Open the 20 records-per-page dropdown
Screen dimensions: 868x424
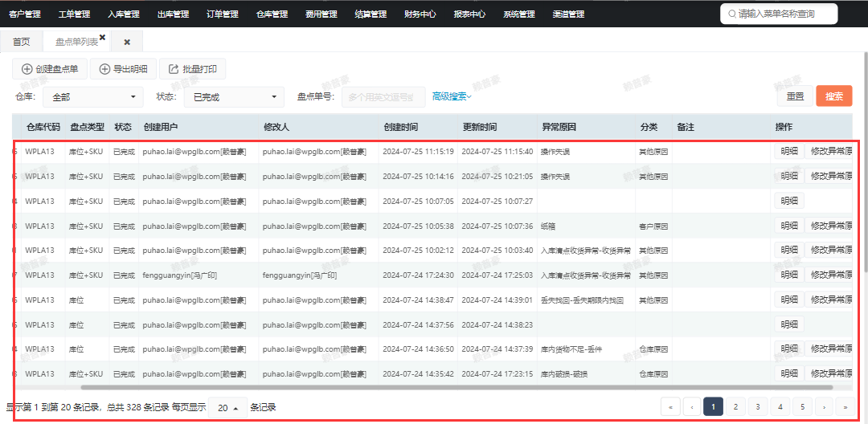[x=228, y=408]
